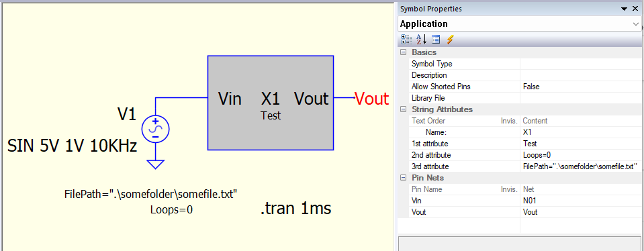Image resolution: width=644 pixels, height=251 pixels.
Task: Click the Vin pin label on the block
Action: (x=230, y=99)
